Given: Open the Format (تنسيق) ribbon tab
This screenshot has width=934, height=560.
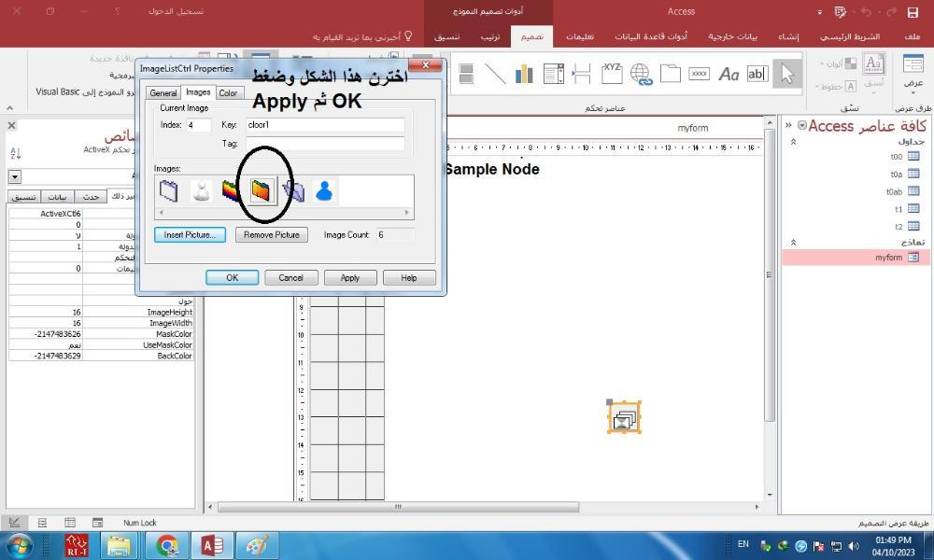Looking at the screenshot, I should 446,36.
